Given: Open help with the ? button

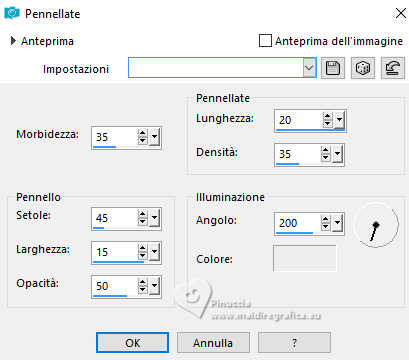Looking at the screenshot, I should (x=294, y=343).
